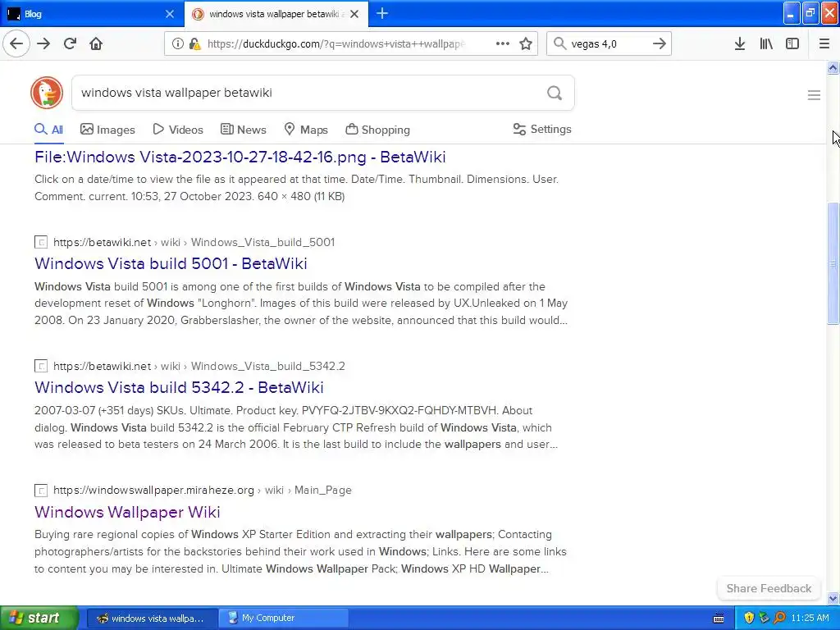Close the Blog tab
The width and height of the screenshot is (840, 630).
[x=169, y=14]
